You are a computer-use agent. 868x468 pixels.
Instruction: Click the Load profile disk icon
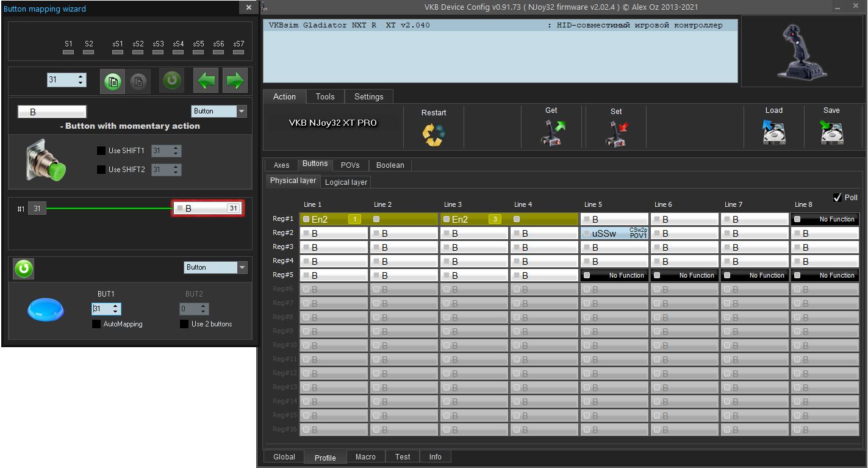click(x=773, y=132)
